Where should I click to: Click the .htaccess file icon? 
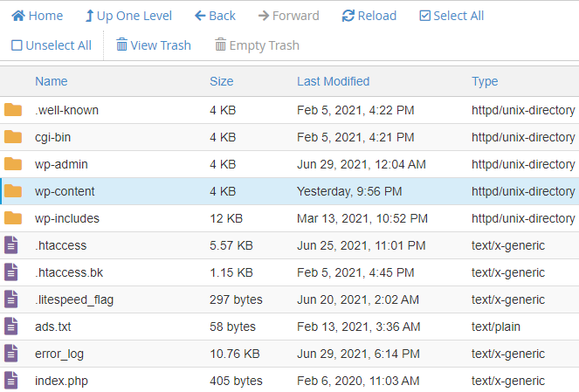[x=11, y=245]
